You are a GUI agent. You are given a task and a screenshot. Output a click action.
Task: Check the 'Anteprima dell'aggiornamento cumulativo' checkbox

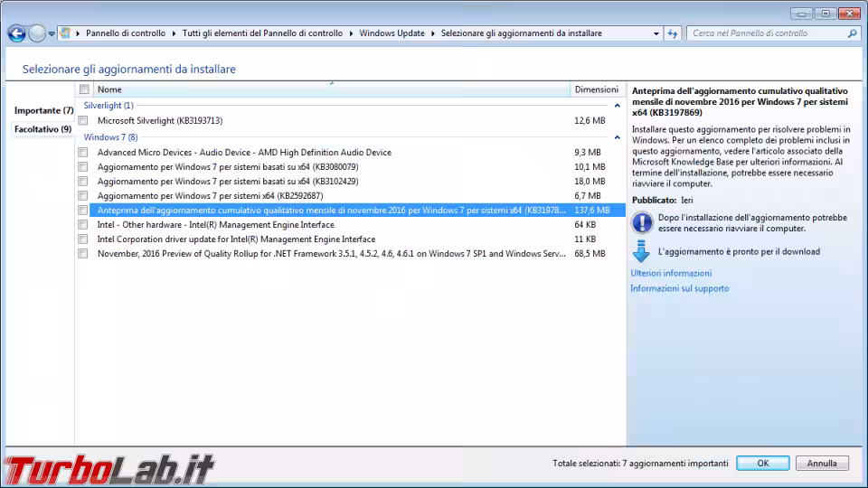click(83, 211)
